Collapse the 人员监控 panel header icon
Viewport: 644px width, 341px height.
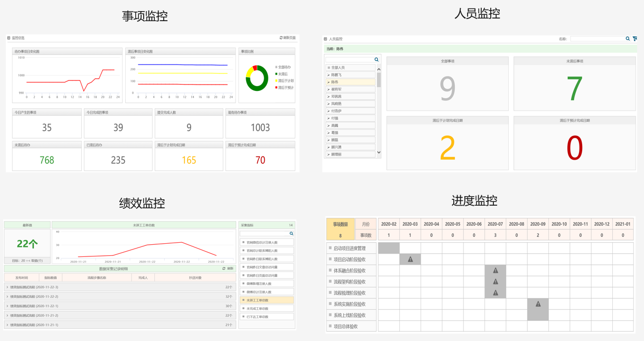[325, 39]
